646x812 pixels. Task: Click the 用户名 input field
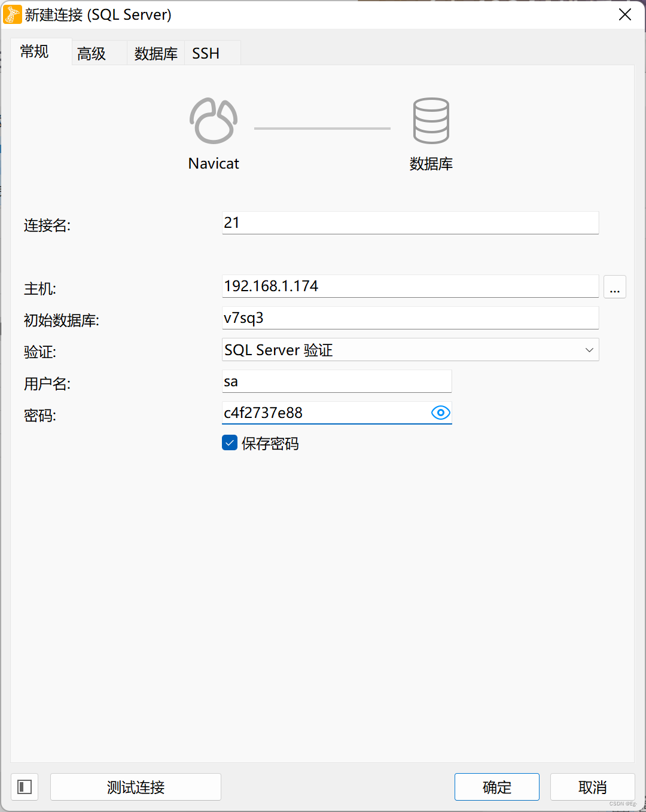tap(337, 381)
